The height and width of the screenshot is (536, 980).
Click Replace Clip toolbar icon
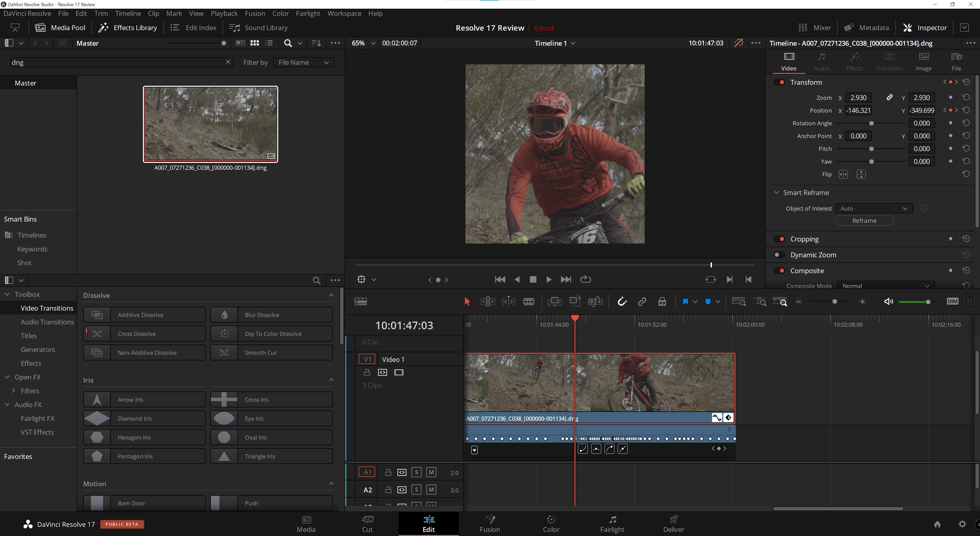tap(595, 302)
